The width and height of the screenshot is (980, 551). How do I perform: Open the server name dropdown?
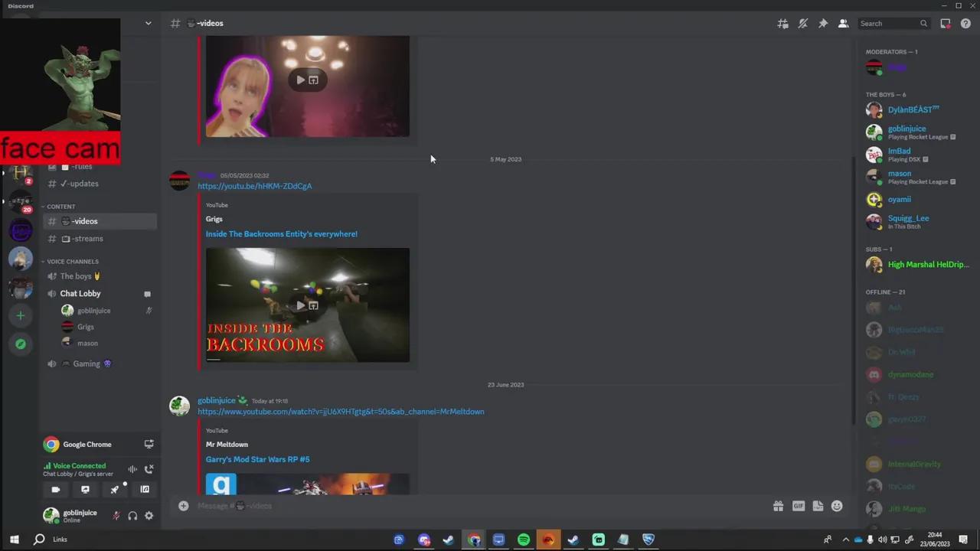[148, 23]
